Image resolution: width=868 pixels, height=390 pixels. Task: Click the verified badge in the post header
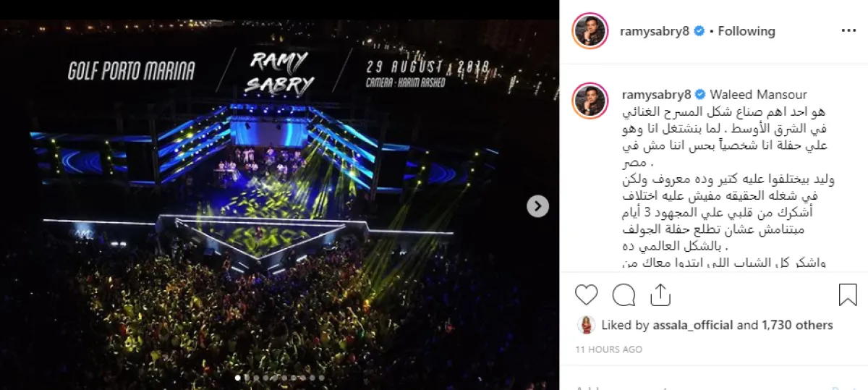coord(699,31)
